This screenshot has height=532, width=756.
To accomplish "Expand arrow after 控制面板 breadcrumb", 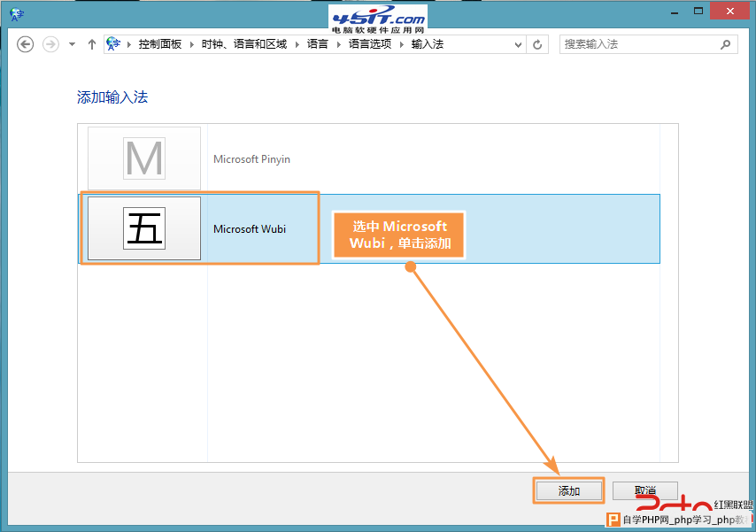I will coord(190,44).
